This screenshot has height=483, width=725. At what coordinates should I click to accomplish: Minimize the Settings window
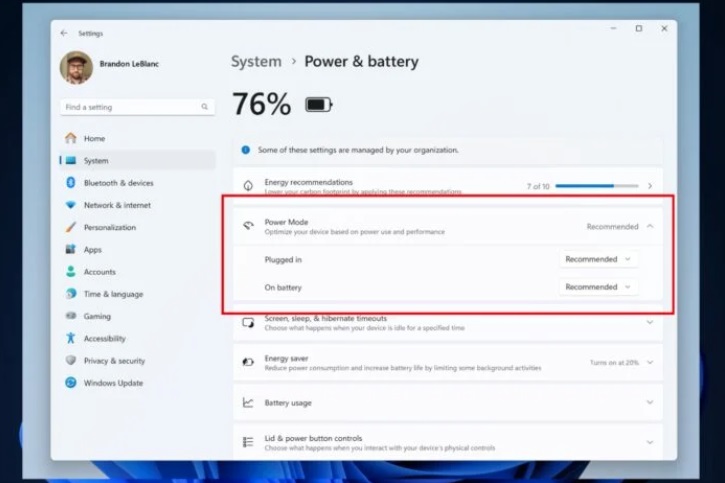[614, 29]
